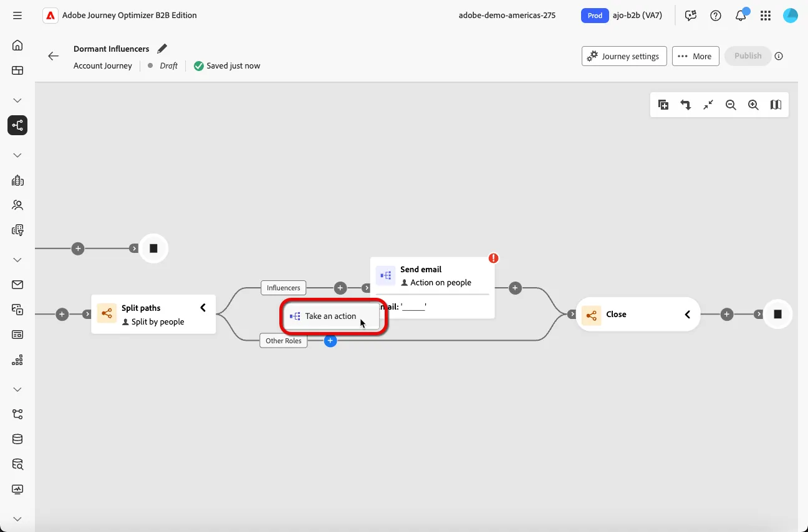Click the add-node duplicate icon in canvas toolbar

click(x=663, y=105)
